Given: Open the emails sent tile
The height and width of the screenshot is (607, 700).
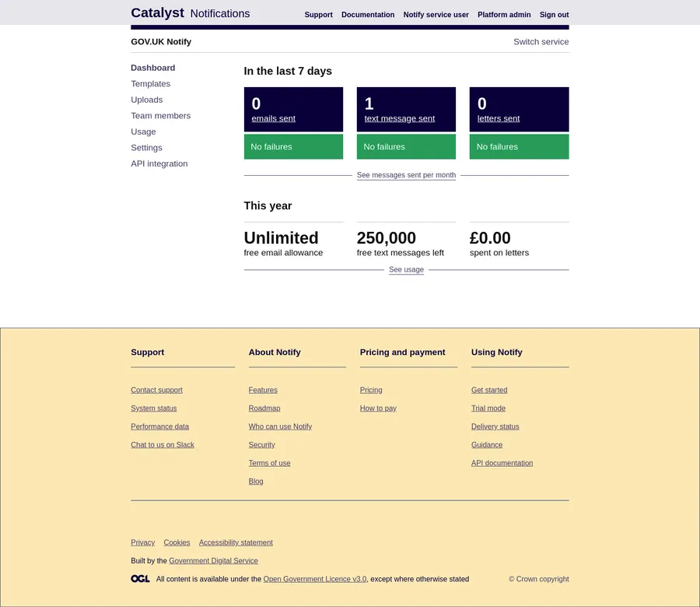Looking at the screenshot, I should tap(273, 119).
